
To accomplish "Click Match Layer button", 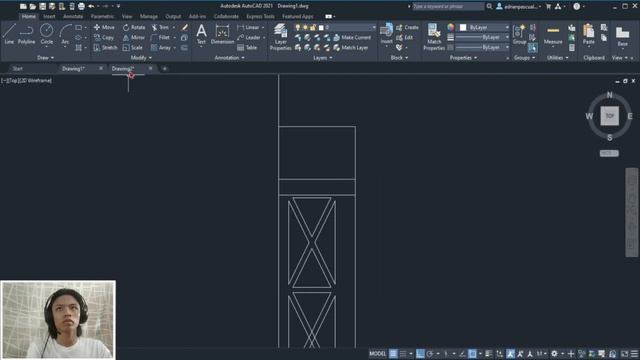I will coord(351,48).
